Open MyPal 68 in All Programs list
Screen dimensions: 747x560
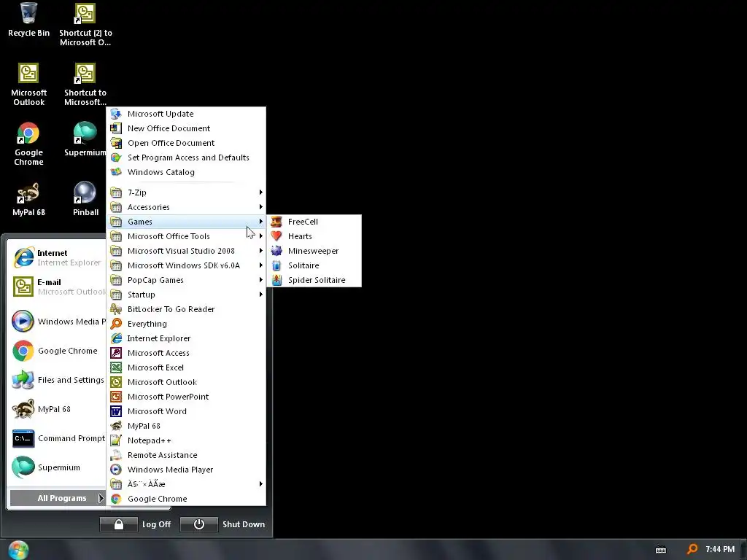186,426
